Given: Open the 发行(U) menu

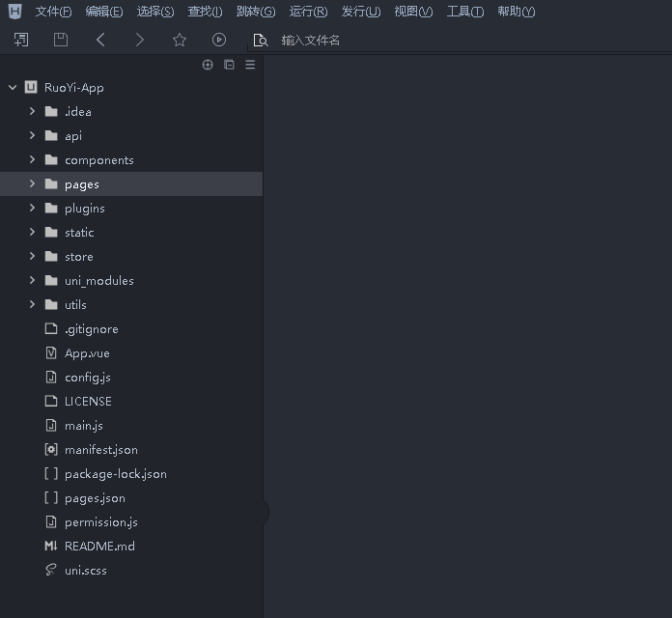Looking at the screenshot, I should click(361, 12).
